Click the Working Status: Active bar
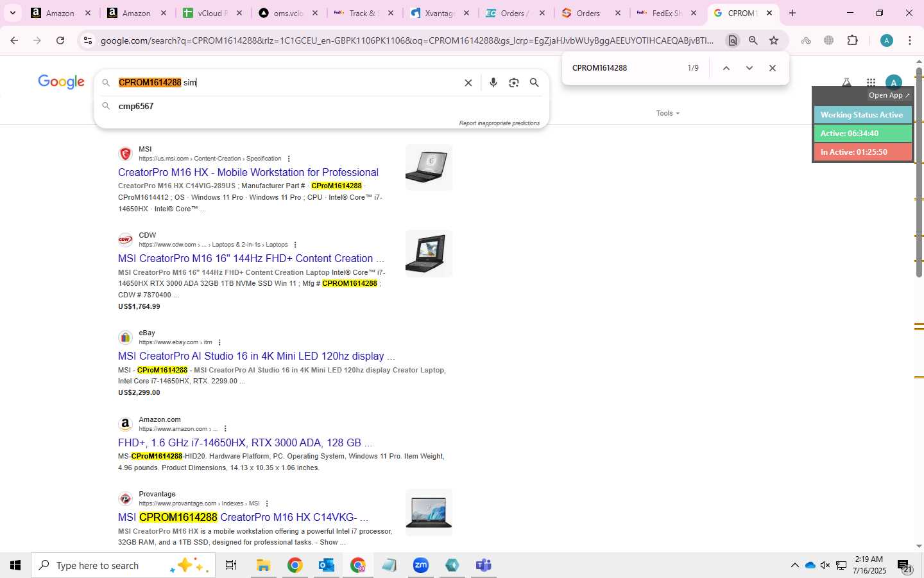Screen dimensions: 924x578 point(862,115)
